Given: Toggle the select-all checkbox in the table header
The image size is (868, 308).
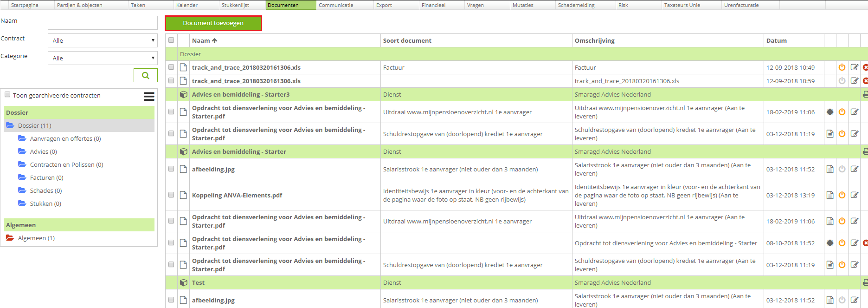Looking at the screenshot, I should point(171,40).
